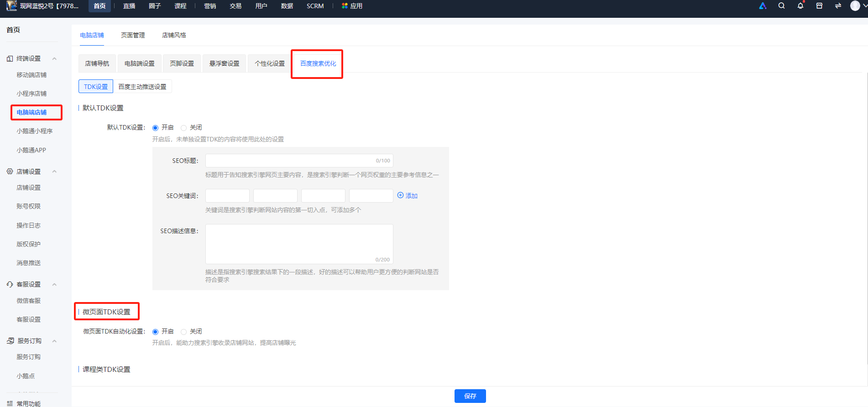This screenshot has width=868, height=407.
Task: Open 小程序店铺 in the sidebar
Action: (31, 94)
